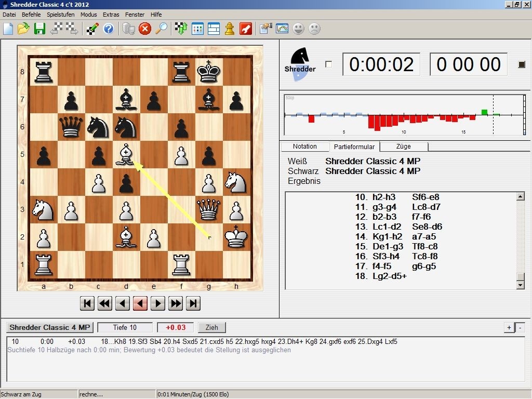
Task: Click the new game blank page icon
Action: pyautogui.click(x=8, y=29)
